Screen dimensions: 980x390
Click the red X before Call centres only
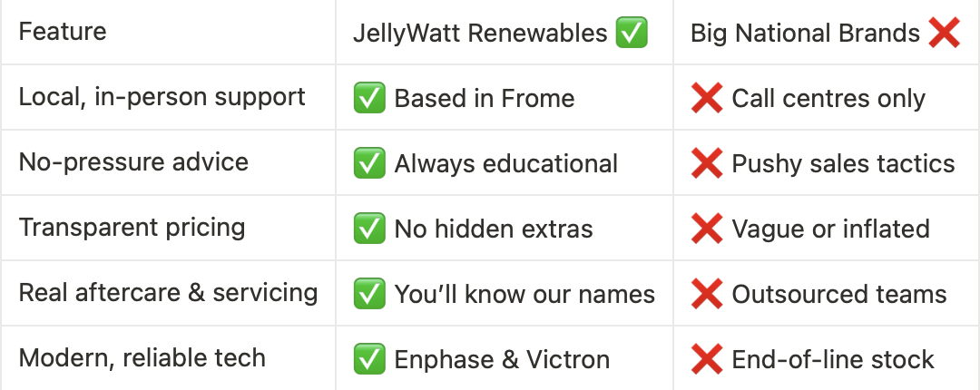[707, 98]
